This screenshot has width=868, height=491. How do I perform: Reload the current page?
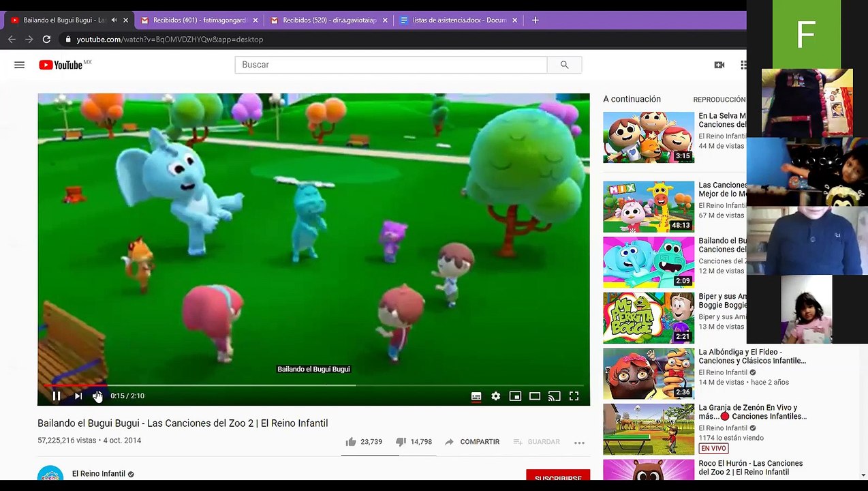point(46,40)
